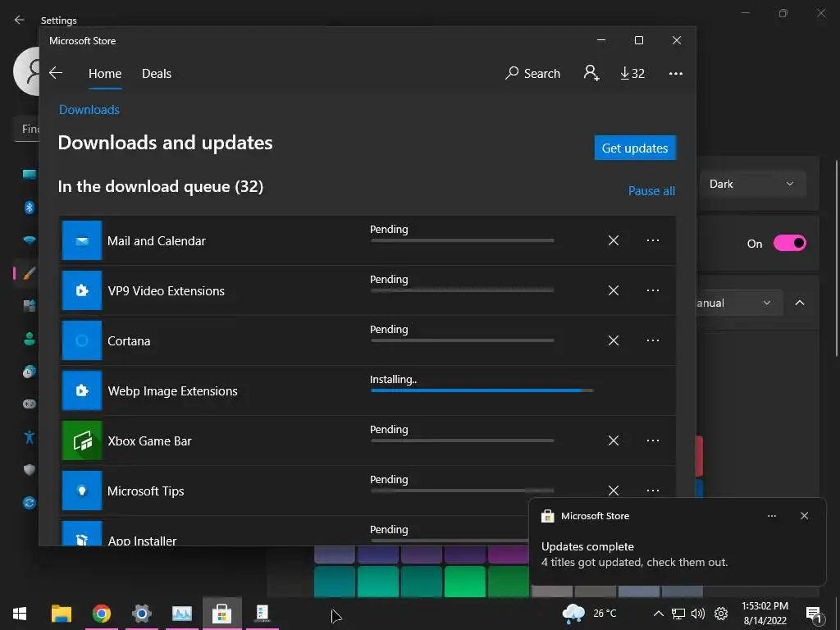
Task: Open more options for Microsoft Tips
Action: coord(652,491)
